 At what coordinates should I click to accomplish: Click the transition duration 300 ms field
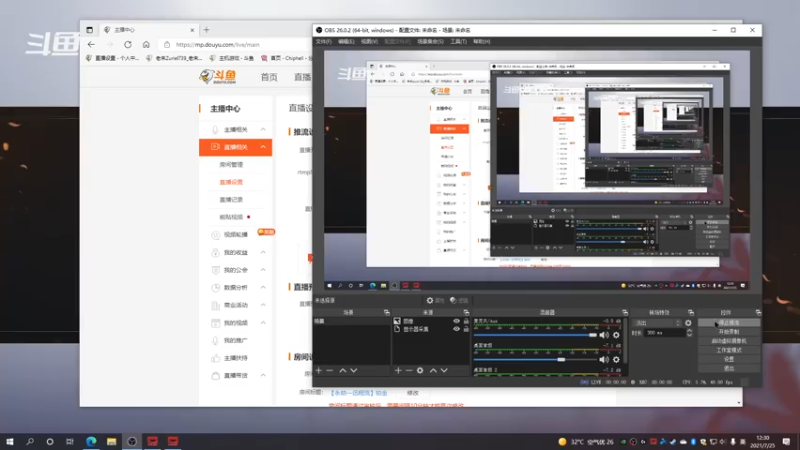[x=664, y=333]
